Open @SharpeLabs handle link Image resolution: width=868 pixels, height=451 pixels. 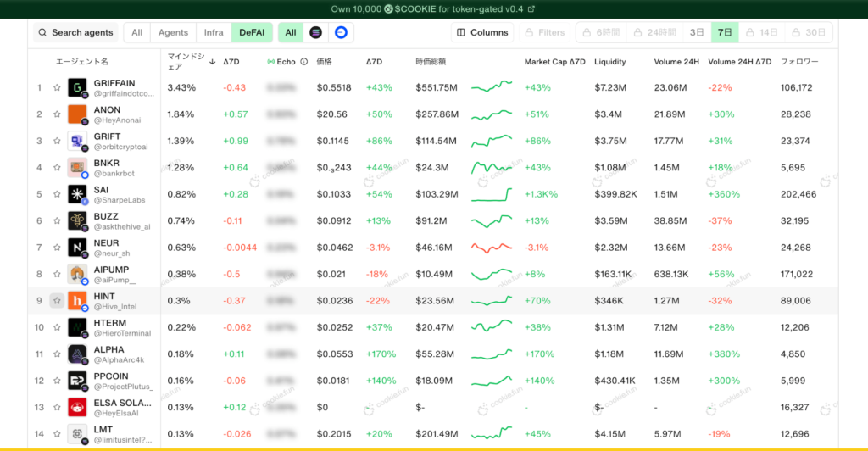[x=120, y=200]
